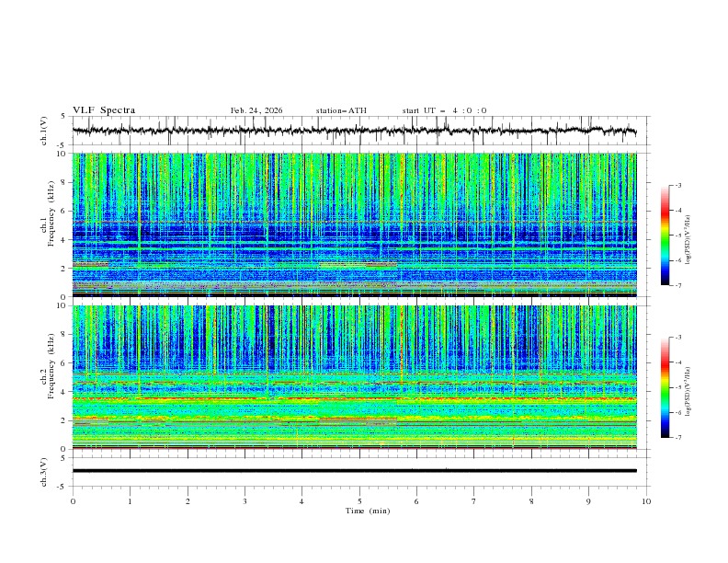728x563 pixels.
Task: Click the '-3' value on upper colorbar
Action: point(678,185)
